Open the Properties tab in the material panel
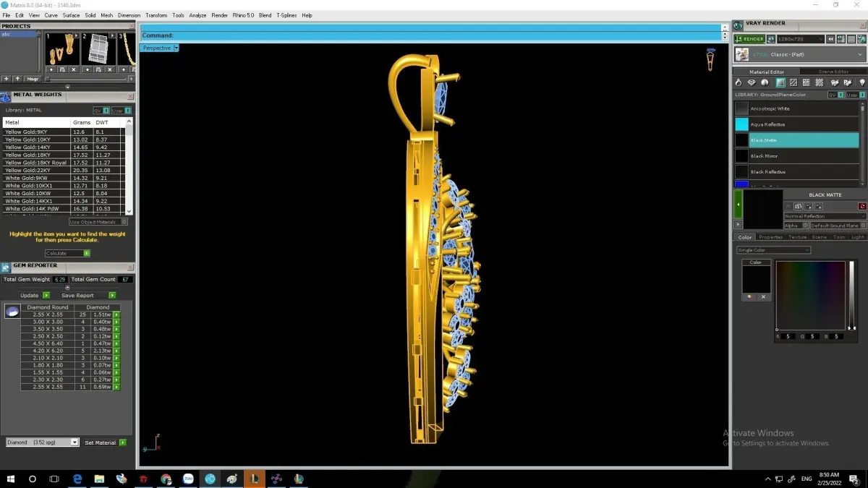 [x=770, y=237]
